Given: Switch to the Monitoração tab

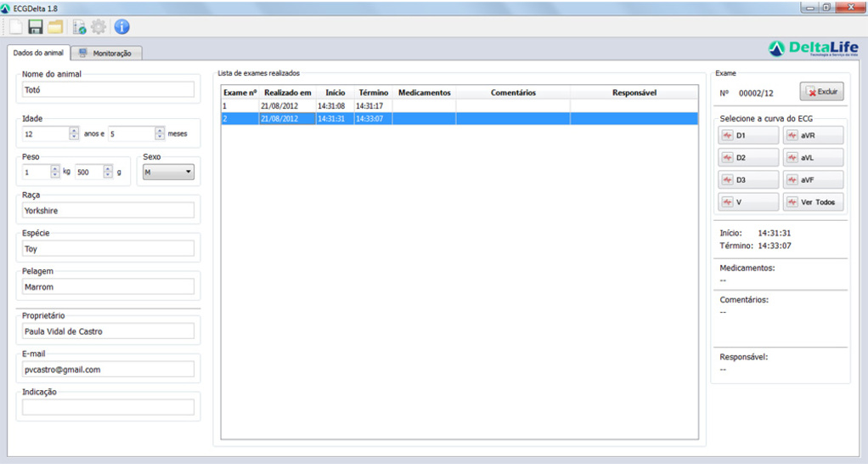Looking at the screenshot, I should [106, 53].
